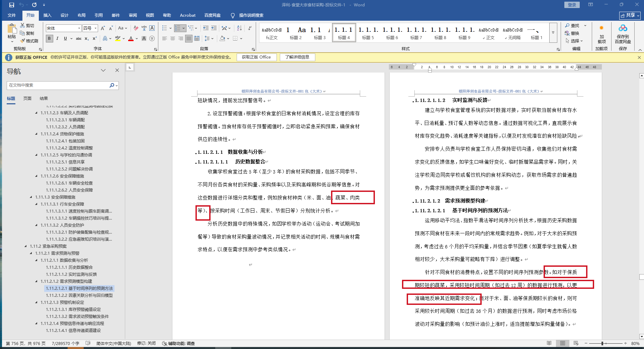Apply the red font color swatch

click(x=131, y=39)
